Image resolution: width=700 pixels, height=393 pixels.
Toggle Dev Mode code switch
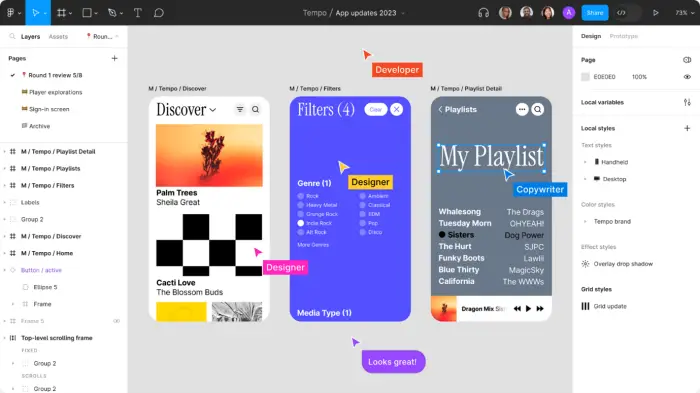(x=627, y=13)
